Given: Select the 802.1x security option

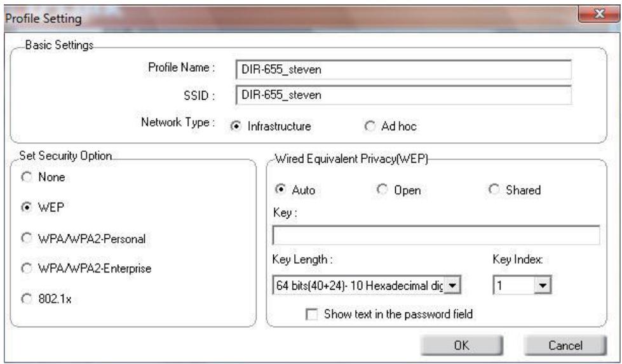Looking at the screenshot, I should (27, 299).
